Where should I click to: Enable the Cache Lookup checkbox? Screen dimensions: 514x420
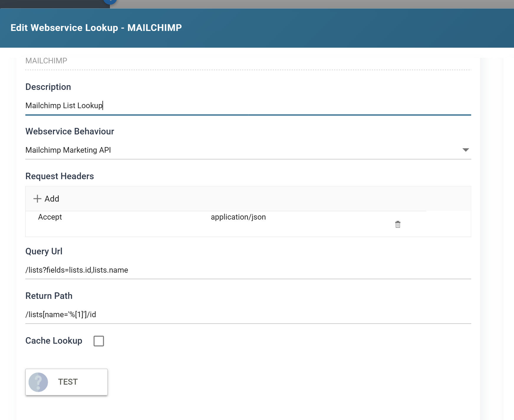99,341
